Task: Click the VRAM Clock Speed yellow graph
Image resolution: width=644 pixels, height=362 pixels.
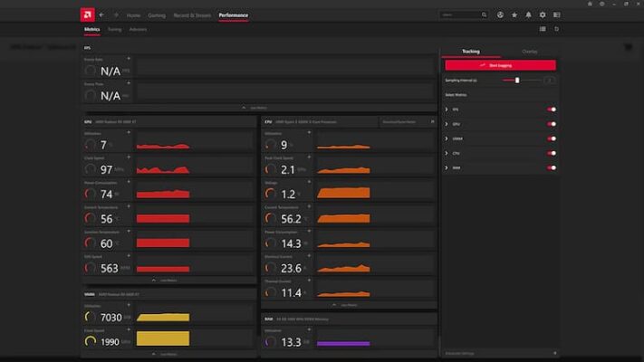Action: pos(163,338)
